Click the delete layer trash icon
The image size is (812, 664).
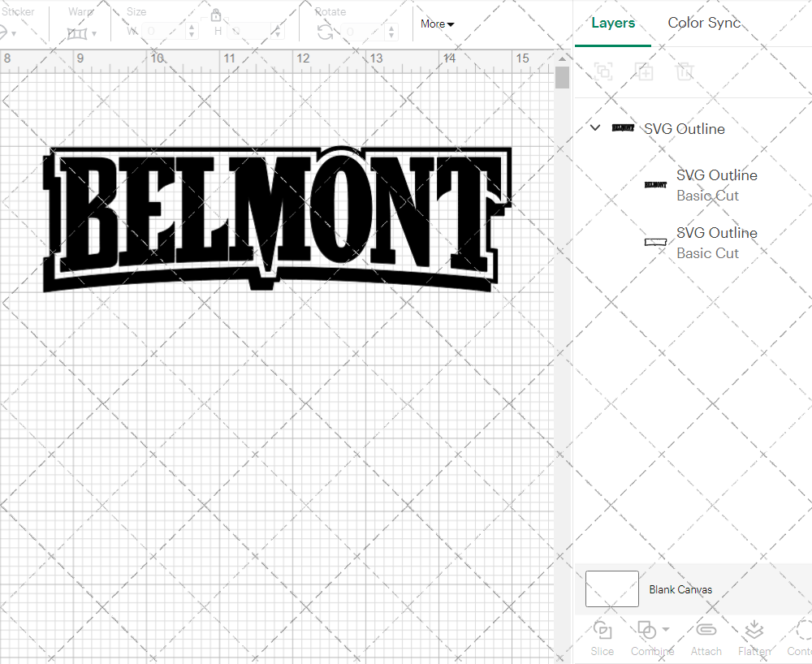685,71
